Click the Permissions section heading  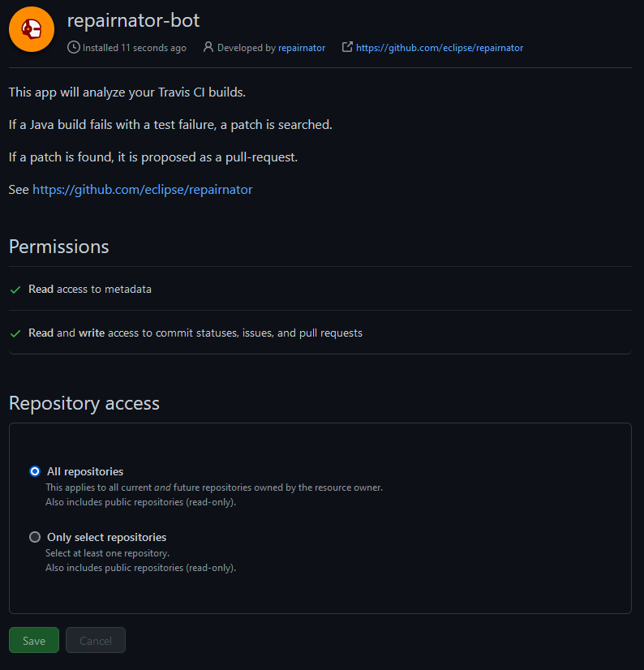(x=59, y=247)
